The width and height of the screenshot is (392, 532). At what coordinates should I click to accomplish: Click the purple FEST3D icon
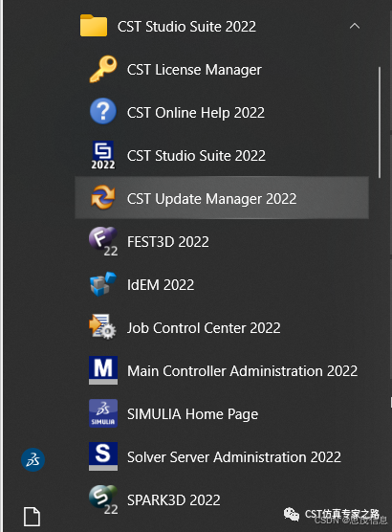[103, 241]
